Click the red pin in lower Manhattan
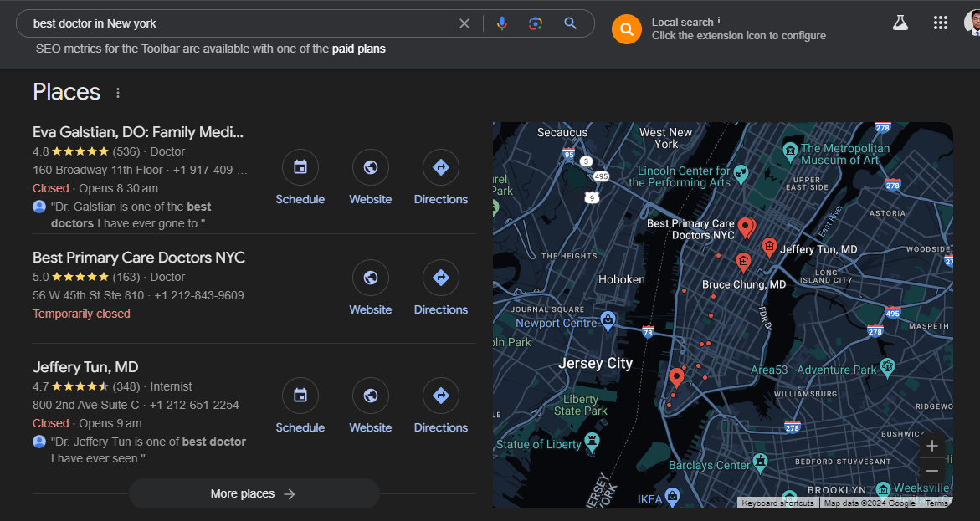 coord(675,378)
